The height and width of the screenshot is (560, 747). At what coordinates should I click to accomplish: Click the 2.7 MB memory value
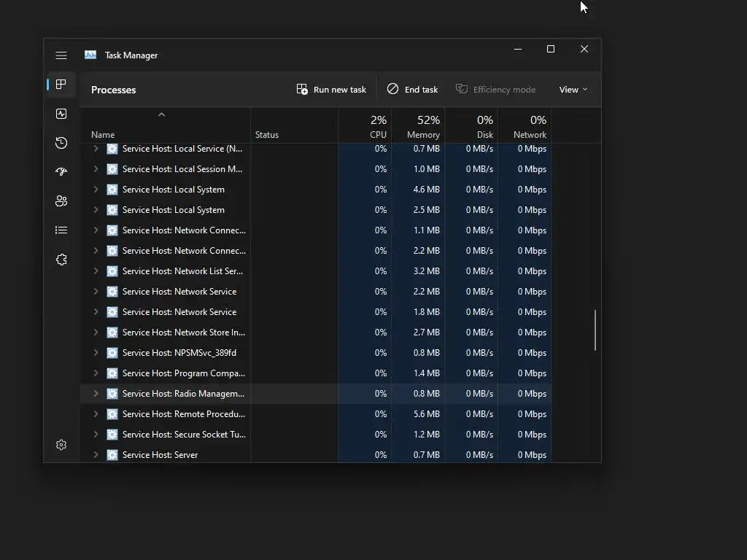click(x=426, y=332)
